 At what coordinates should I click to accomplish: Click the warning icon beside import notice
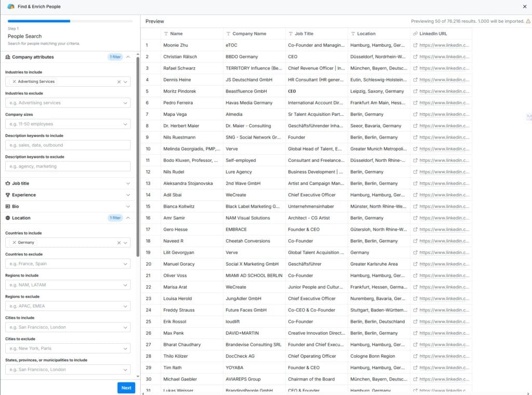[528, 21]
